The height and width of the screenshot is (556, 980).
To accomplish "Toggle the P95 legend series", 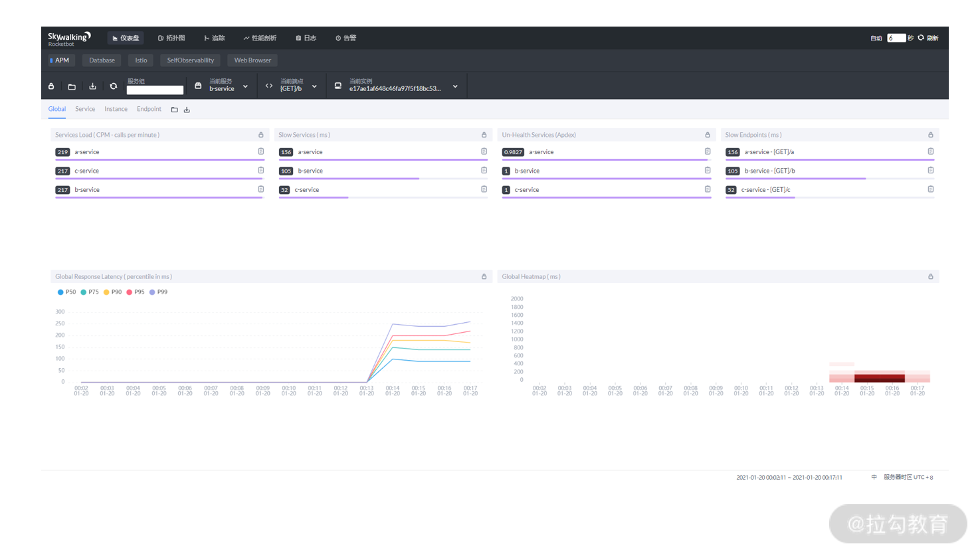I will [136, 292].
